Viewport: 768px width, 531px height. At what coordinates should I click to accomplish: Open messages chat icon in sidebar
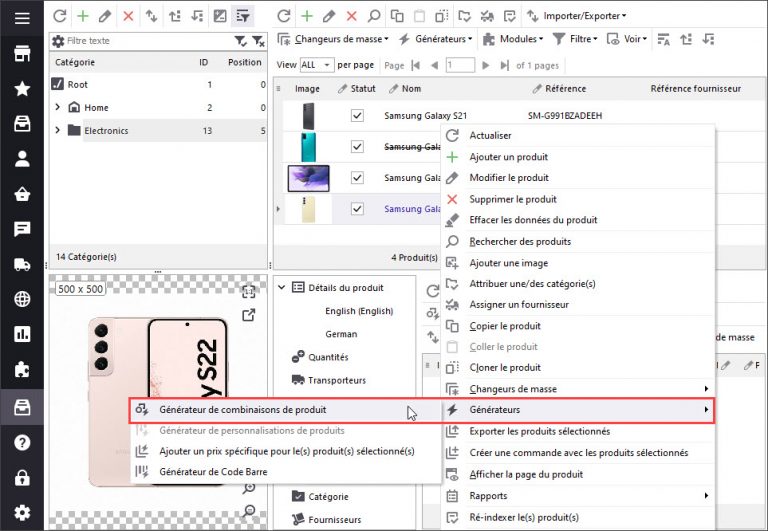[22, 229]
